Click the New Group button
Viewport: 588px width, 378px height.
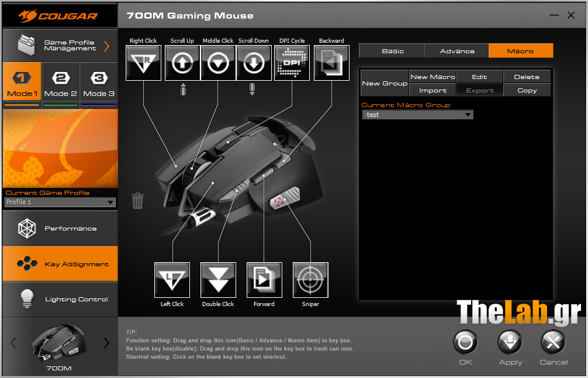[x=385, y=83]
